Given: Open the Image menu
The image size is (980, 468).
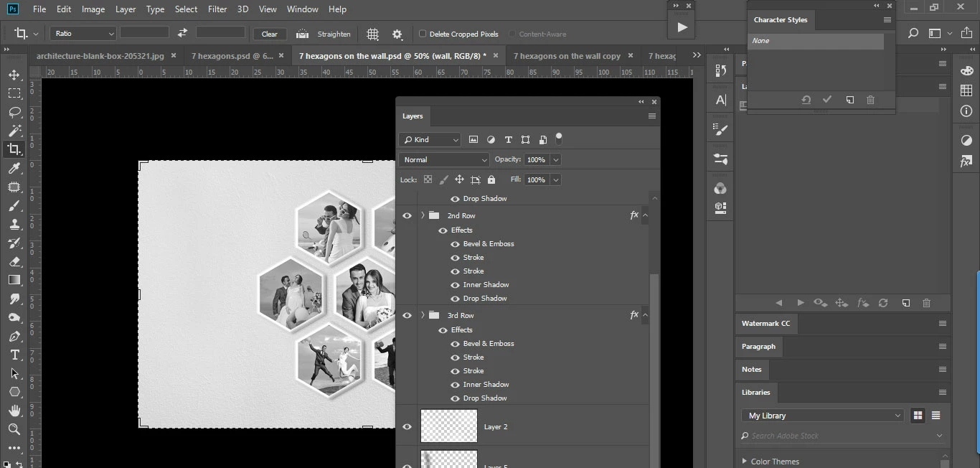Looking at the screenshot, I should click(x=93, y=9).
